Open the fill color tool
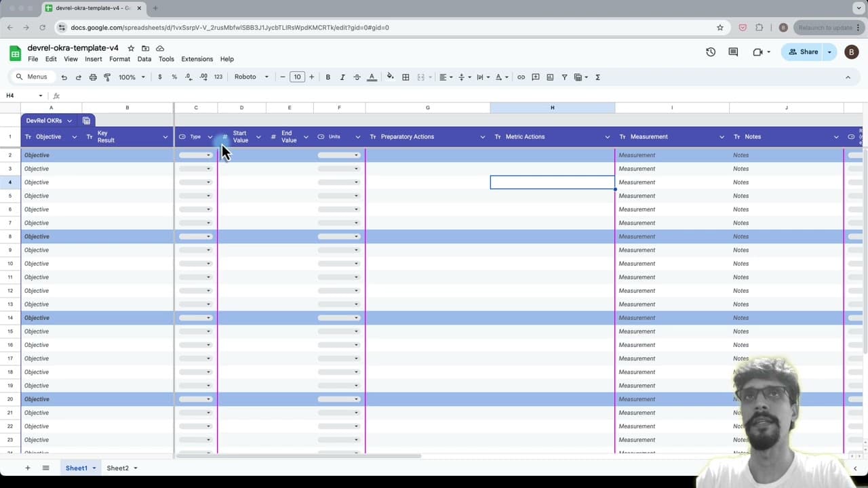 [390, 77]
